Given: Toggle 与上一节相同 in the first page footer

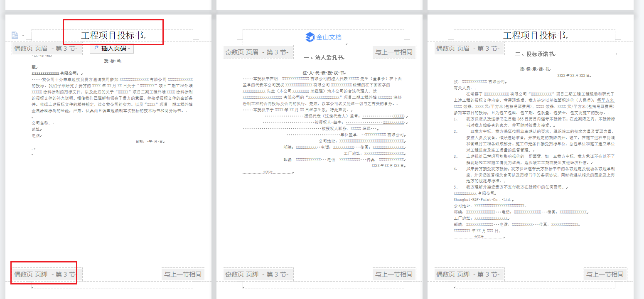Looking at the screenshot, I should point(182,274).
